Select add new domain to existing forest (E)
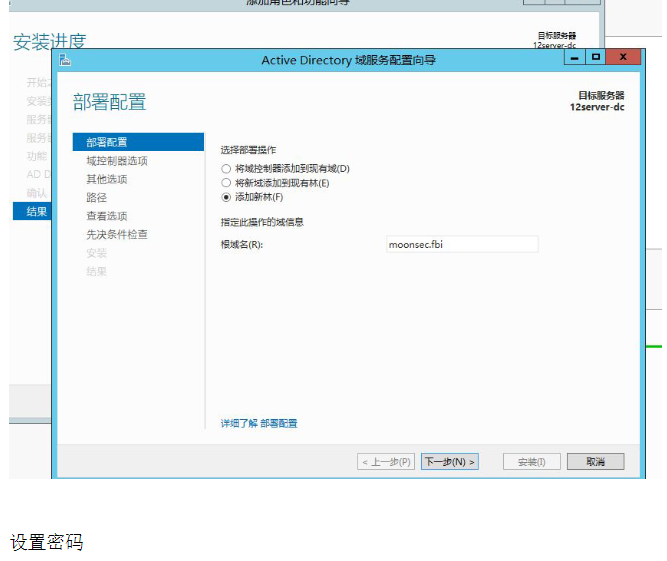This screenshot has height=561, width=667. (x=275, y=183)
